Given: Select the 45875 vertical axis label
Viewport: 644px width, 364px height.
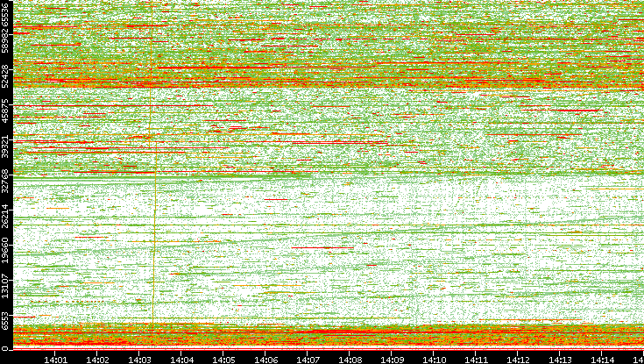Looking at the screenshot, I should coord(5,109).
